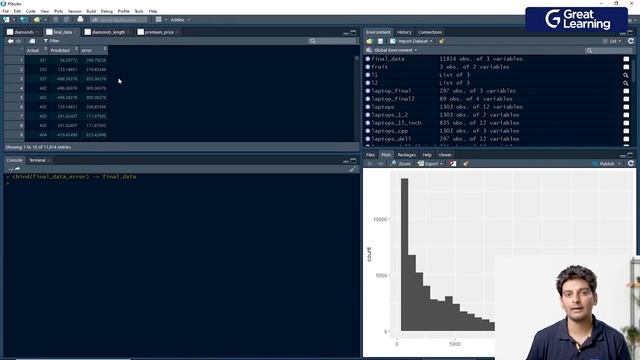Expand the laptops_cpp object
Viewport: 640px width, 360px height.
(368, 131)
